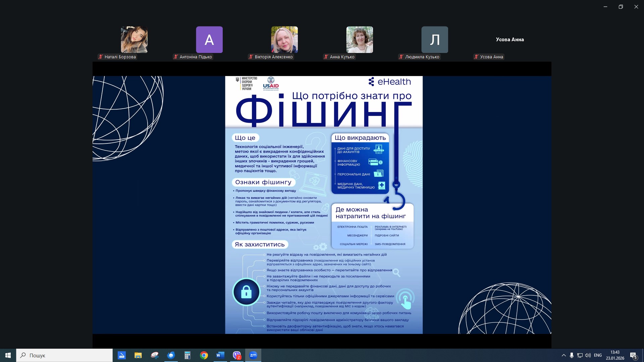644x362 pixels.
Task: Click the Windows Start button
Action: coord(8,355)
